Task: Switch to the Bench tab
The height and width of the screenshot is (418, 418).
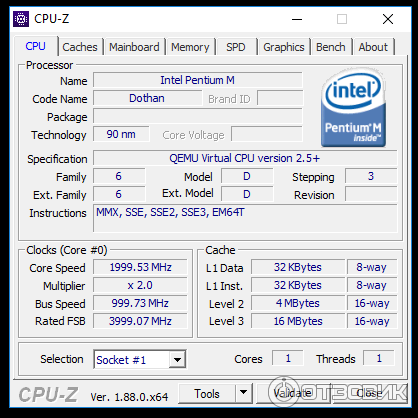Action: (331, 47)
